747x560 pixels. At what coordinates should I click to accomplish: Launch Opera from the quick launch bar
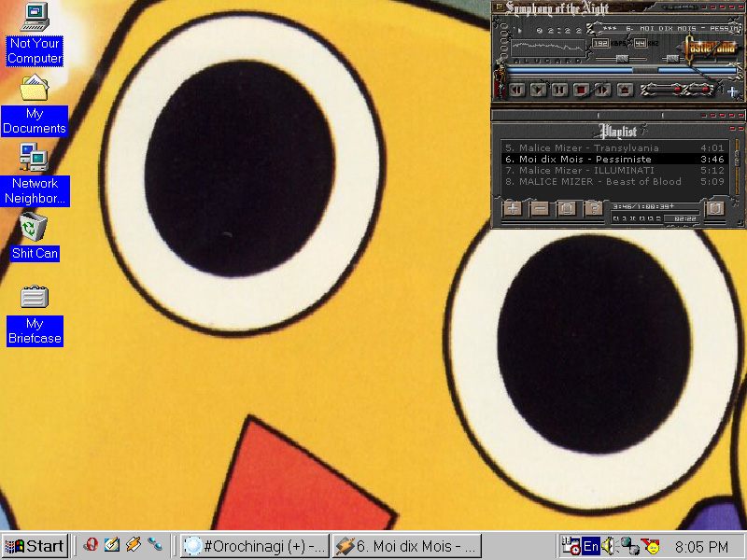tap(91, 545)
